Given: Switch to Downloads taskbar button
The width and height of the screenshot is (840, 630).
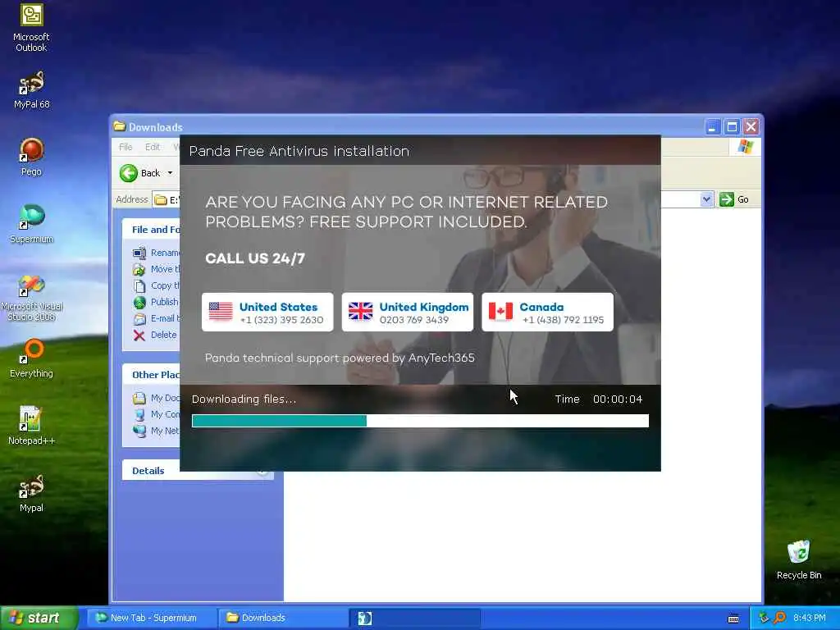Looking at the screenshot, I should pos(281,618).
